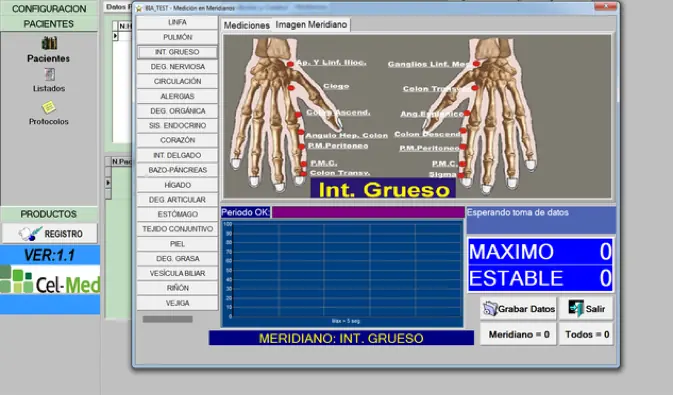Screen dimensions: 673x395
Task: Click the MAXIMO value display
Action: (x=540, y=252)
